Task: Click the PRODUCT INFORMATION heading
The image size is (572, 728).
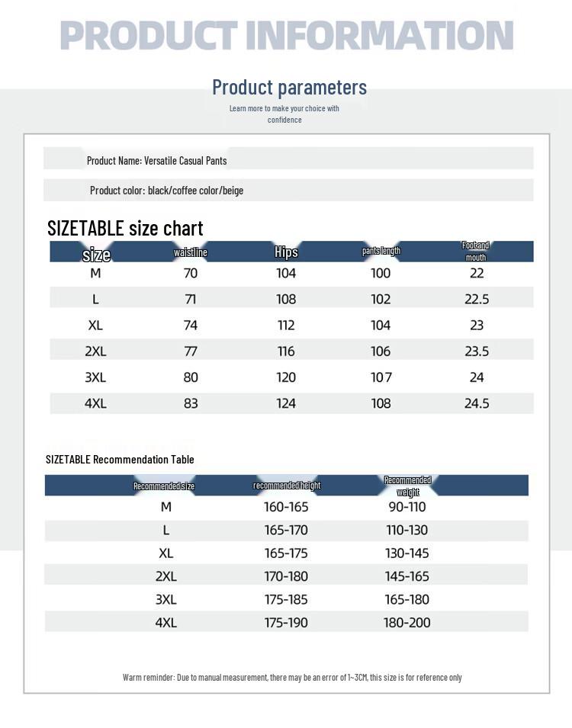Action: click(286, 36)
